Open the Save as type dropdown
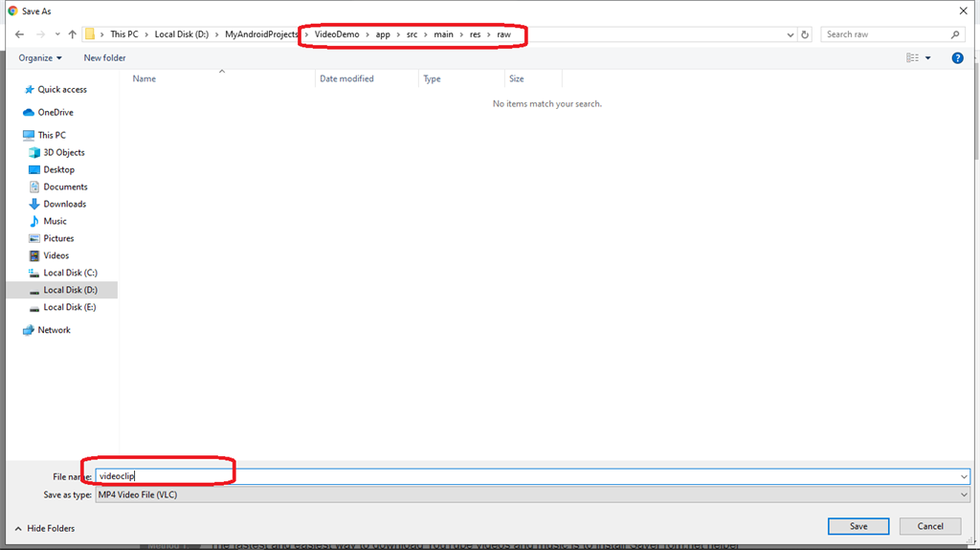Viewport: 980px width, 550px height. (532, 495)
